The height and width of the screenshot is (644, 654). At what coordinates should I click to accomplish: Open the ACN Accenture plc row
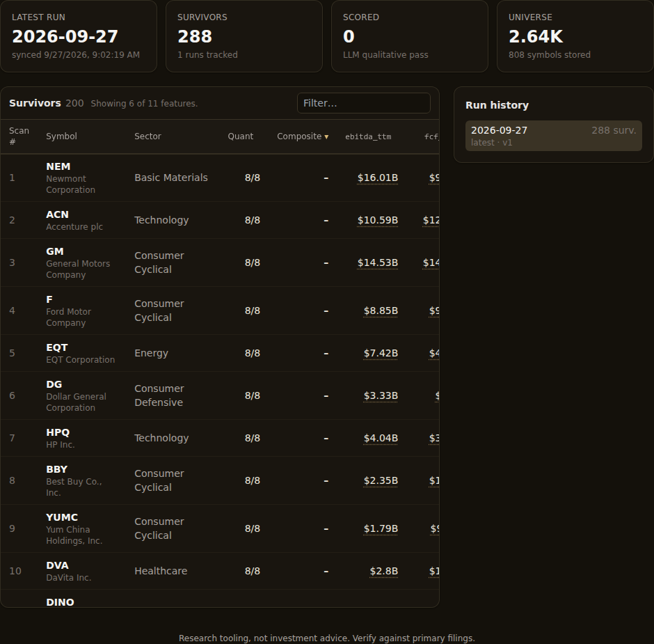pyautogui.click(x=220, y=221)
